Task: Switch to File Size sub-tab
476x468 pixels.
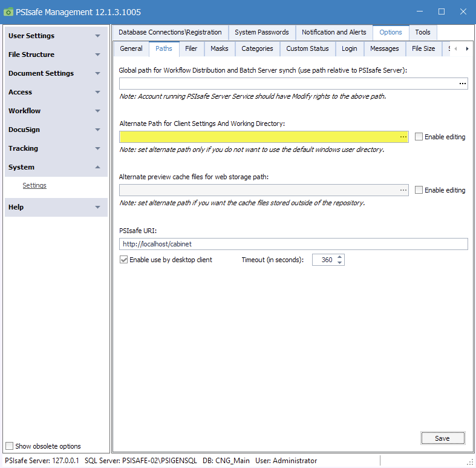Action: click(x=423, y=48)
